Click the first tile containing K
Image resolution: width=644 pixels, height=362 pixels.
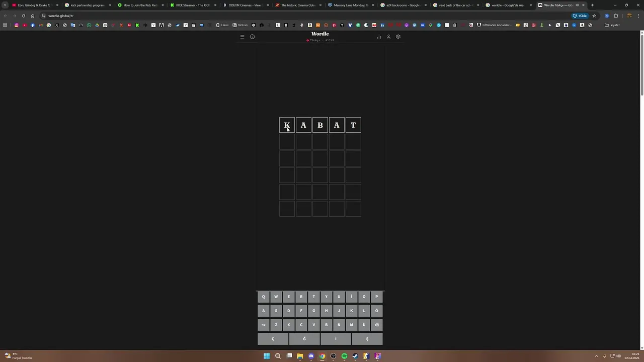[287, 125]
